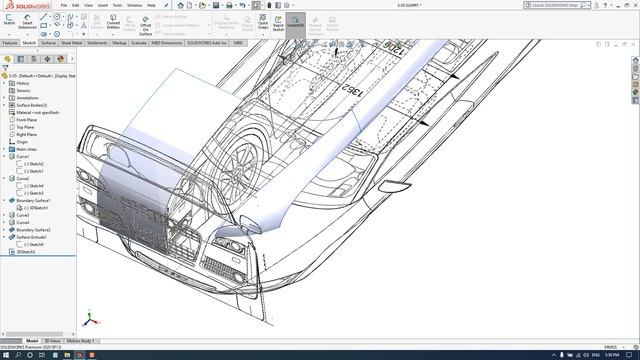Select the Spline sketch tool

click(70, 17)
